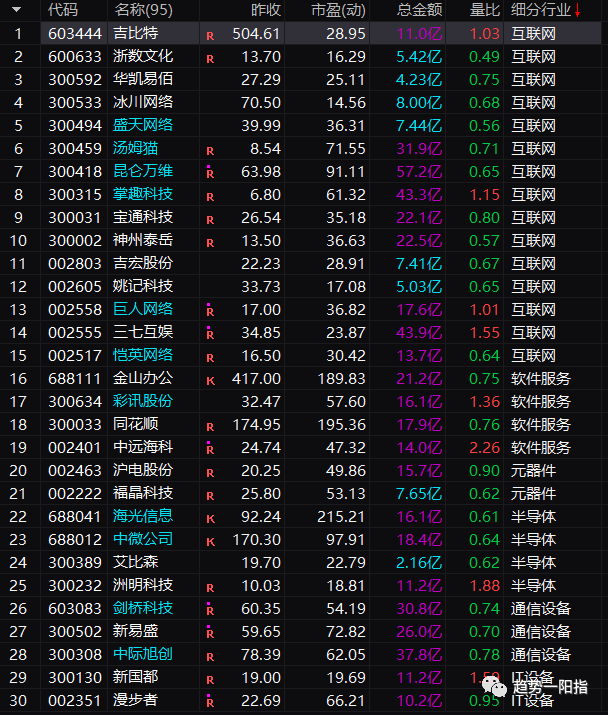Click the R marker on 洲明科技 row
608x715 pixels.
click(x=210, y=588)
